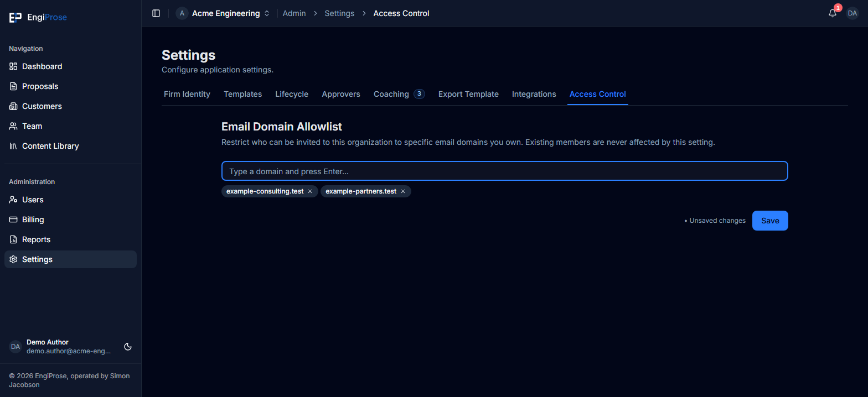The height and width of the screenshot is (397, 868).
Task: Open Proposals in the sidebar
Action: coord(70,86)
